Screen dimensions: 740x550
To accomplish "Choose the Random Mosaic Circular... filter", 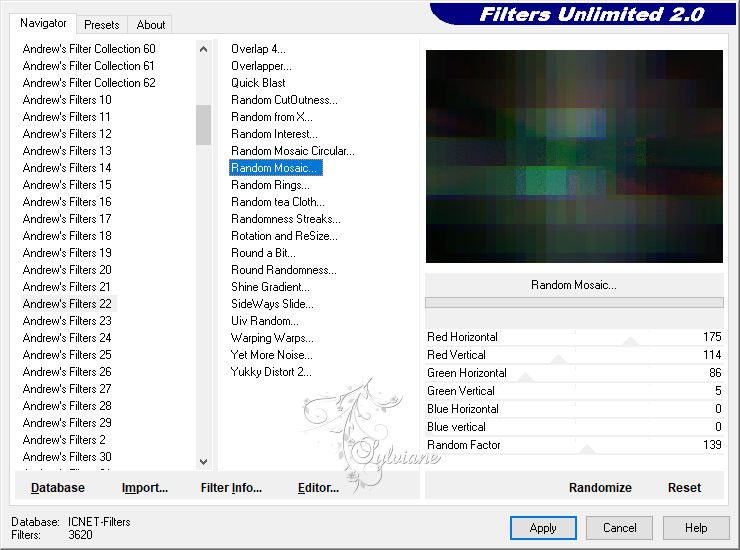I will point(293,151).
